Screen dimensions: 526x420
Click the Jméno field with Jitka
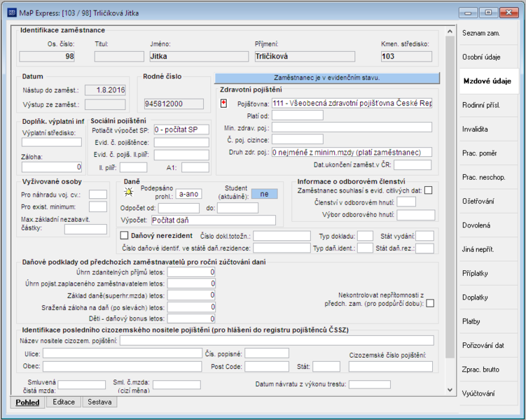click(199, 56)
